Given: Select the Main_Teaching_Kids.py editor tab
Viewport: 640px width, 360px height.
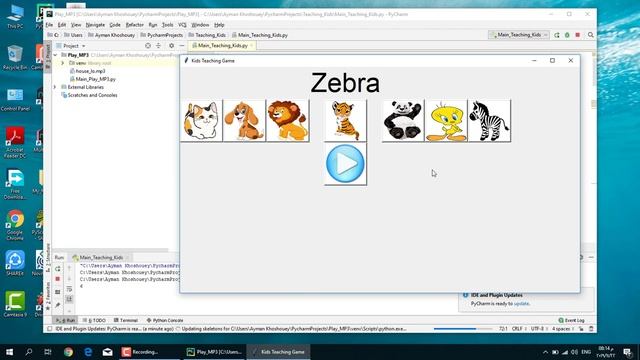Looking at the screenshot, I should tap(222, 46).
